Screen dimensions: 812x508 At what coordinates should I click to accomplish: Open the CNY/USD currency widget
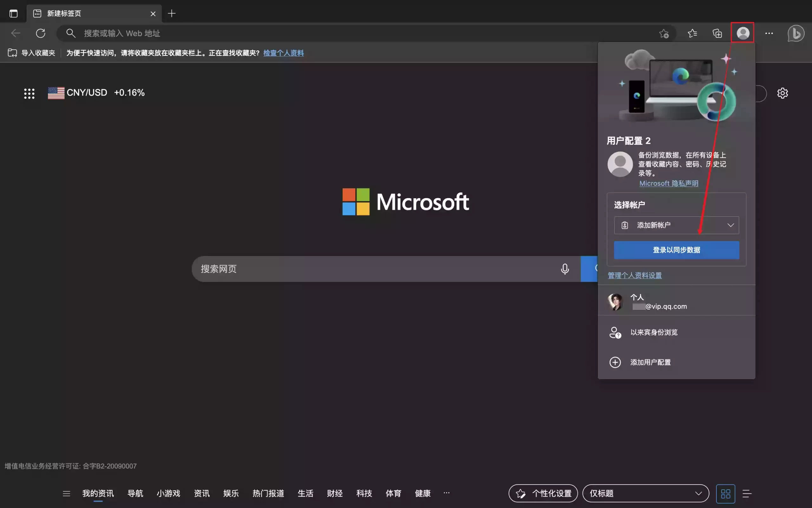96,93
